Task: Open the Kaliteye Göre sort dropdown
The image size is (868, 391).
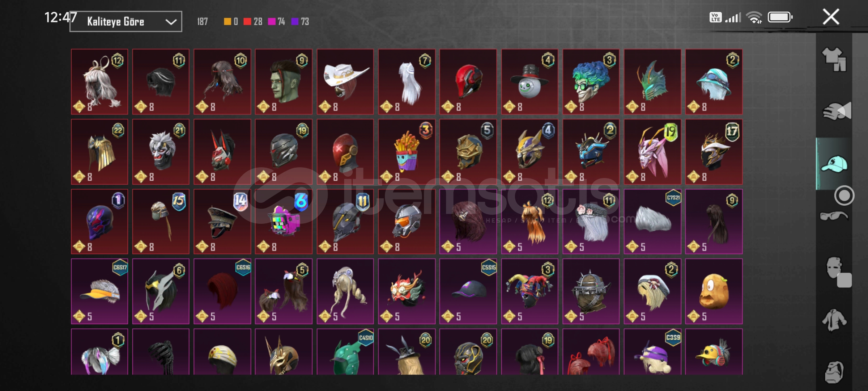Action: click(x=125, y=21)
